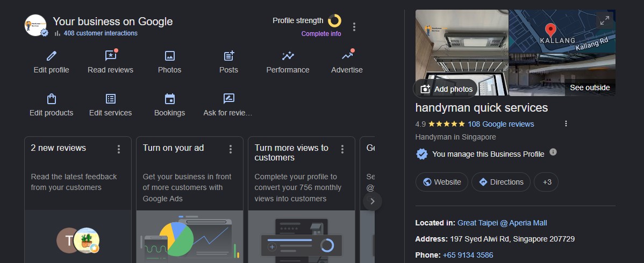Show next cards with right chevron

373,201
